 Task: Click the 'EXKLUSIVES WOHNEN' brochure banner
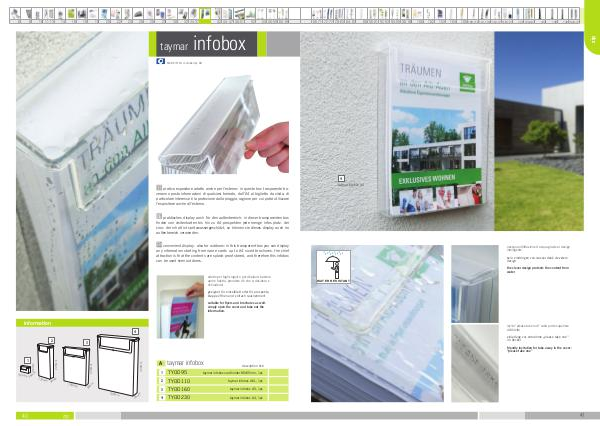point(435,179)
